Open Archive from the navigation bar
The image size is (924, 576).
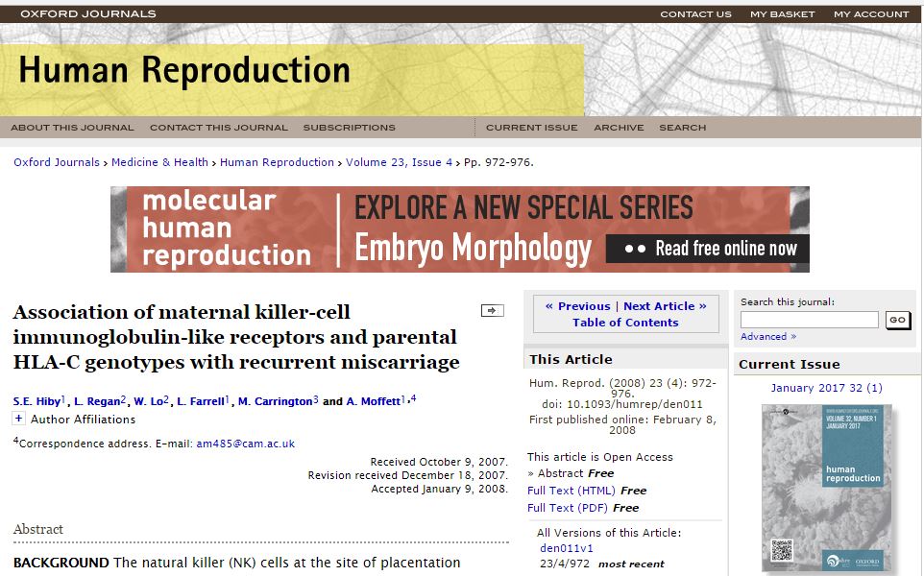[x=619, y=128]
